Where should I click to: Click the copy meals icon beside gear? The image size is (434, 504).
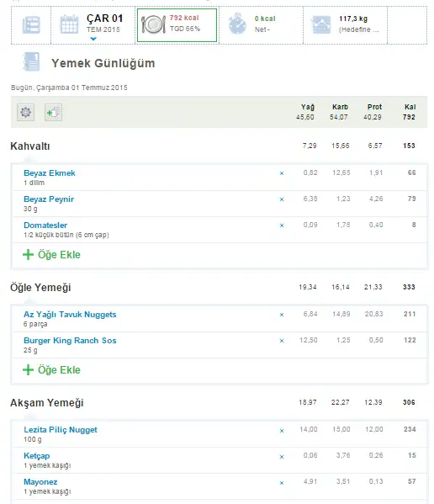[x=53, y=112]
